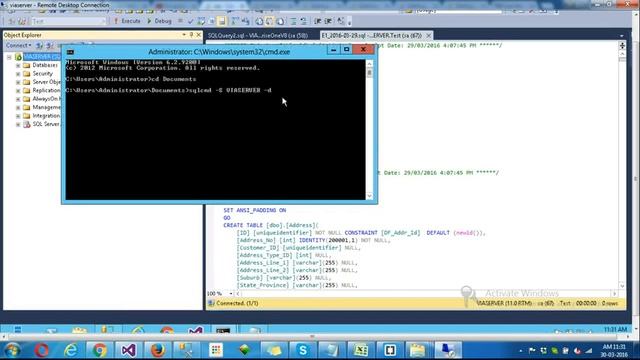Expand the Replication folder node
Image resolution: width=640 pixels, height=360 pixels.
click(x=18, y=91)
